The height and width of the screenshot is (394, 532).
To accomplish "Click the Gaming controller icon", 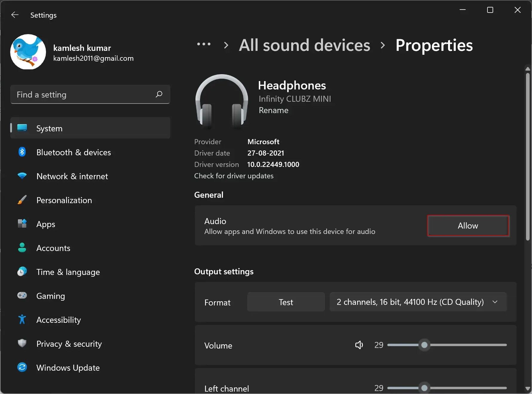I will click(22, 296).
